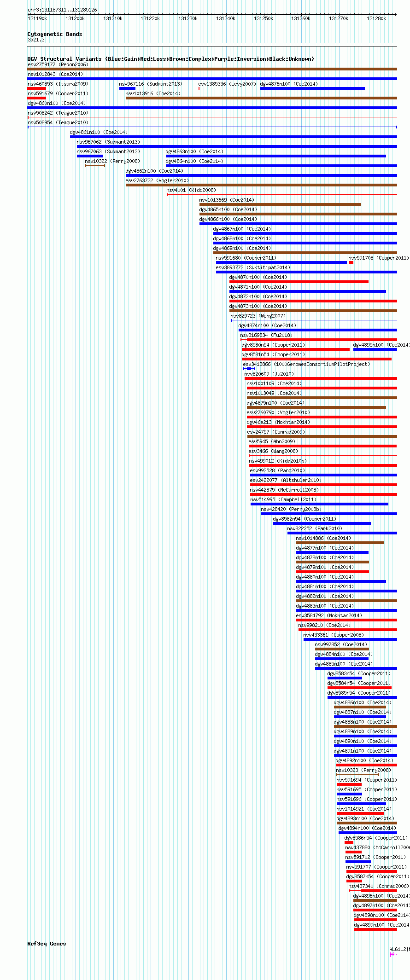Screen dimensions: 410x980
Task: Click ruler position 131280k
Action: [x=376, y=18]
